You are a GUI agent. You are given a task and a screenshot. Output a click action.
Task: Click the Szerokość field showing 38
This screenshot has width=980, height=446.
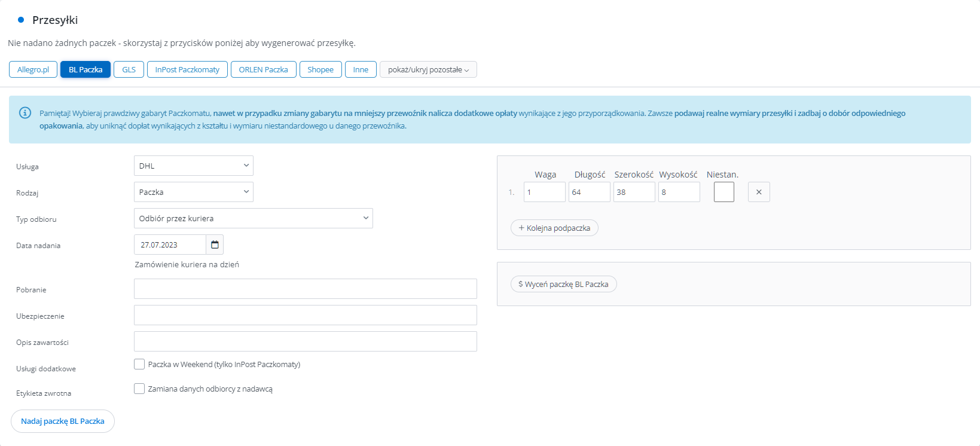(634, 192)
